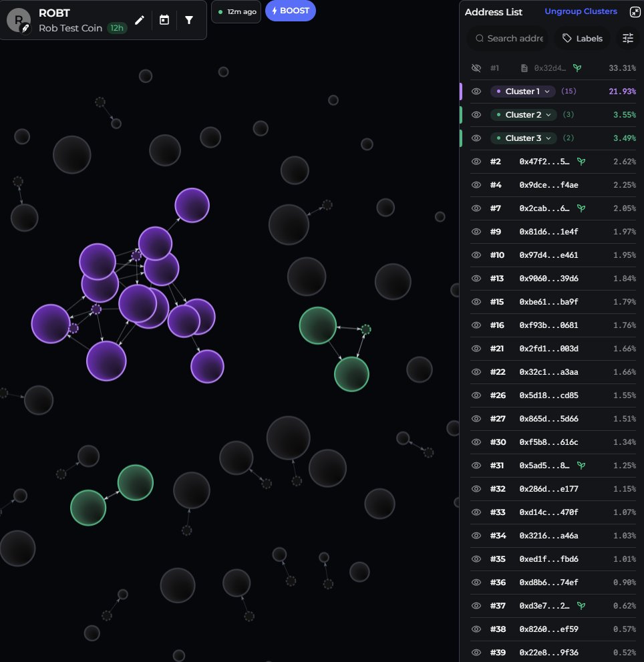This screenshot has width=644, height=662.
Task: Click the sprout icon in row #1 0x32d4
Action: [577, 68]
